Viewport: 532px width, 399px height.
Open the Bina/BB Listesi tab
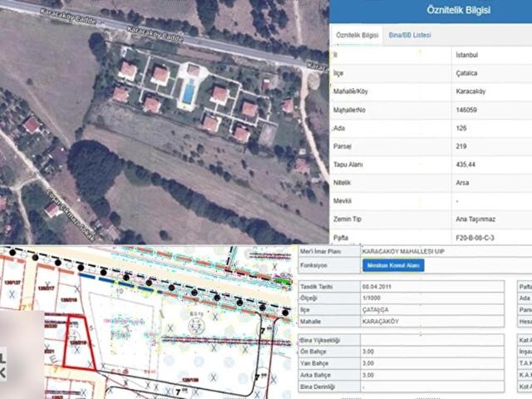(x=410, y=36)
